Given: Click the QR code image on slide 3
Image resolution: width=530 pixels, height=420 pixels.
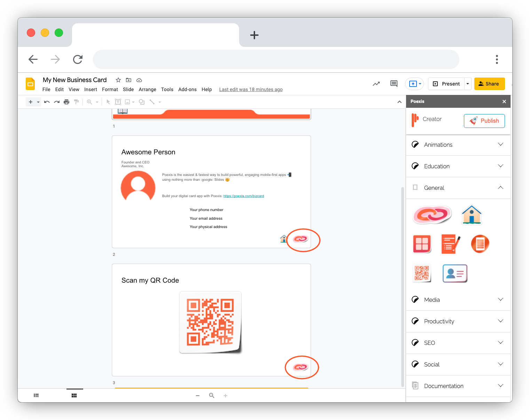Looking at the screenshot, I should pyautogui.click(x=211, y=322).
